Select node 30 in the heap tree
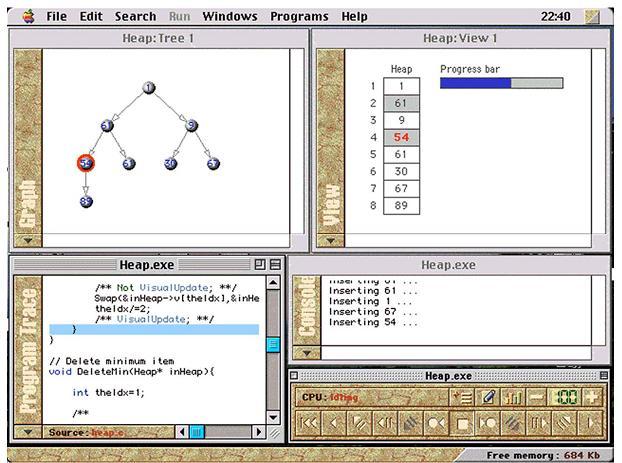The height and width of the screenshot is (463, 622). (x=171, y=163)
